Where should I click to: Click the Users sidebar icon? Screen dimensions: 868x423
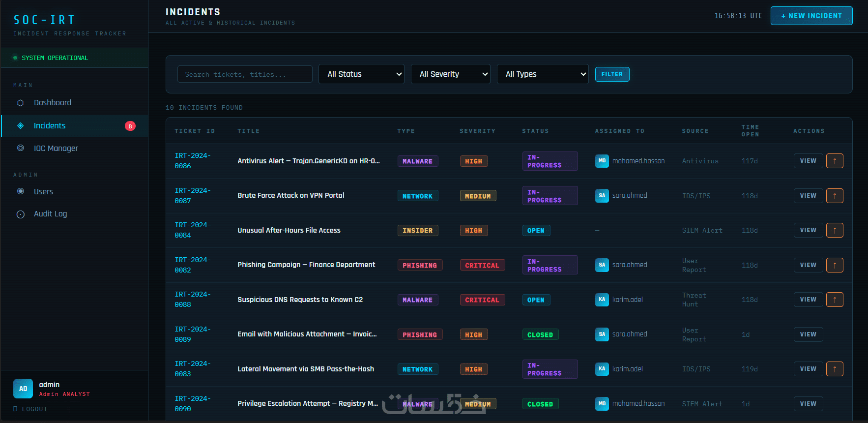pyautogui.click(x=21, y=191)
